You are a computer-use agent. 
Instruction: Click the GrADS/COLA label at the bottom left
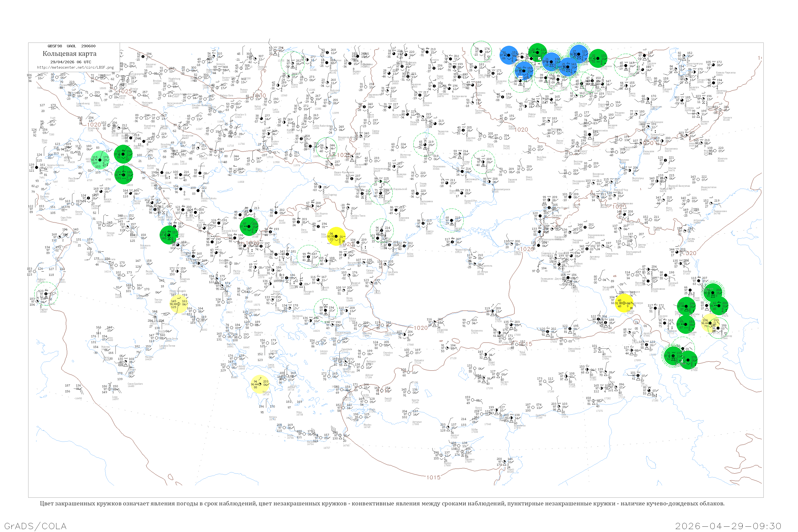click(x=35, y=526)
